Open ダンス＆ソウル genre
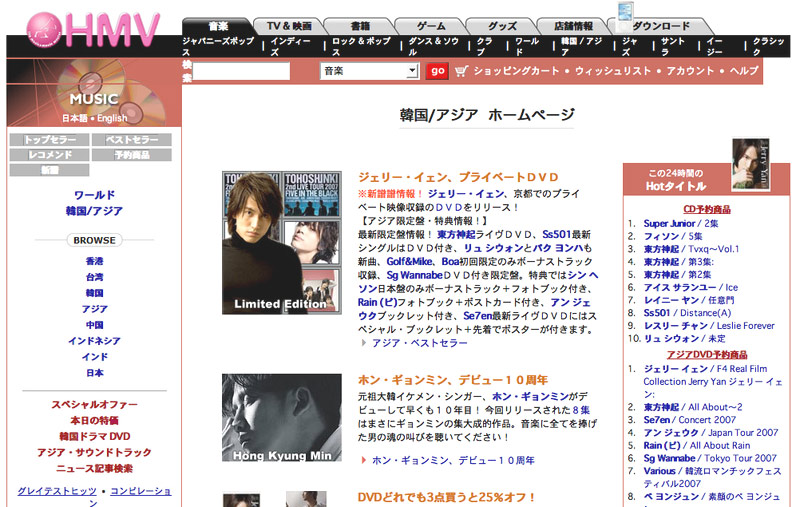The image size is (800, 507). coord(433,46)
